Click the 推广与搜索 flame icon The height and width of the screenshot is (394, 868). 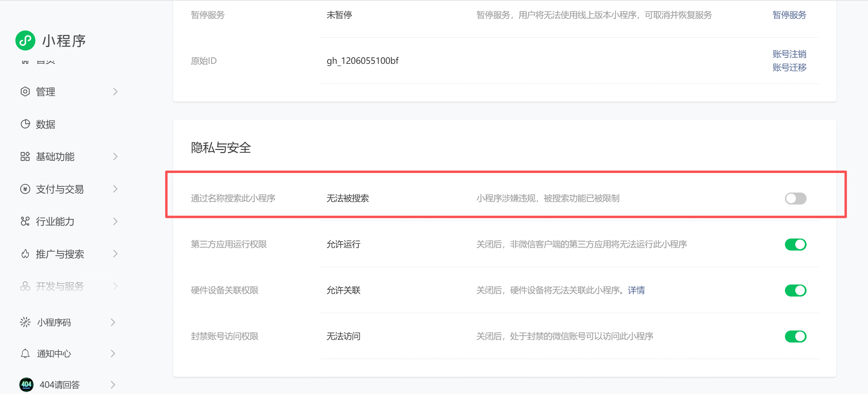25,254
